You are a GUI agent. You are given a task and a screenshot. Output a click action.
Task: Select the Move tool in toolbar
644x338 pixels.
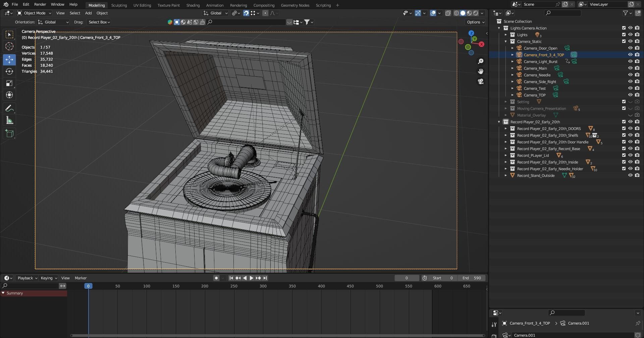click(9, 60)
